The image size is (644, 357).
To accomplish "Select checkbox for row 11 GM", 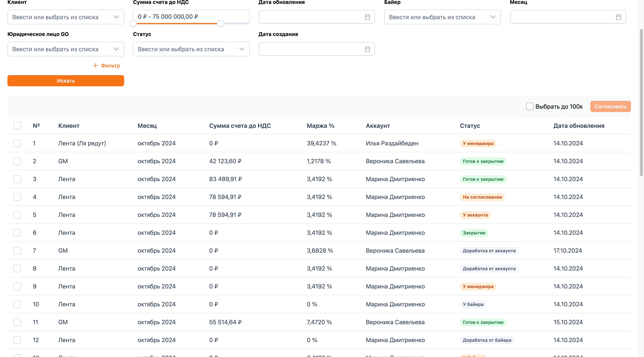I will point(17,322).
